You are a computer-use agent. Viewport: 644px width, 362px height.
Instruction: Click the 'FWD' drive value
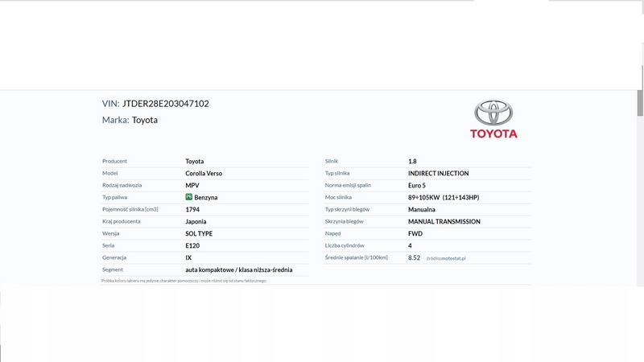[415, 233]
